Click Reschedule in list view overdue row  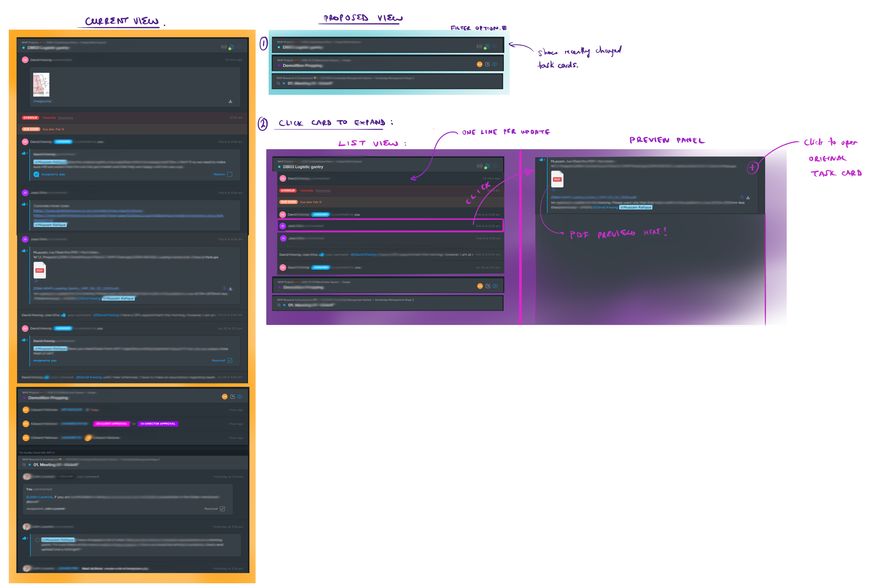click(323, 191)
